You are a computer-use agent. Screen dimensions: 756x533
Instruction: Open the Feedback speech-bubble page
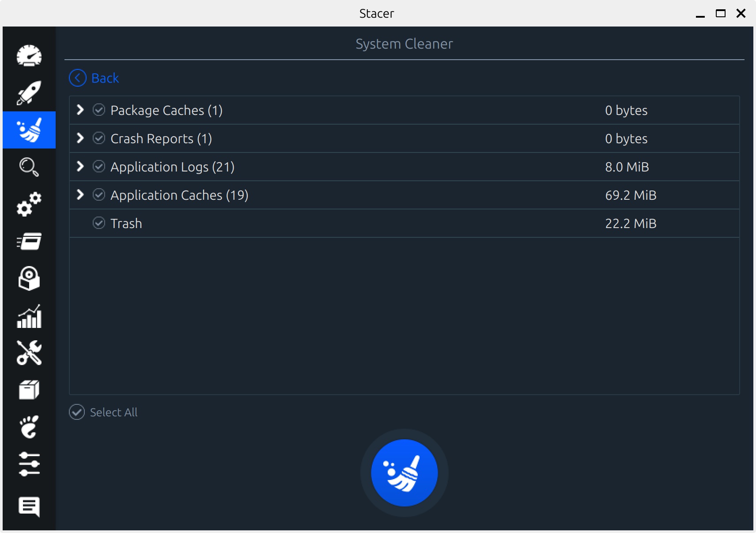pos(29,506)
